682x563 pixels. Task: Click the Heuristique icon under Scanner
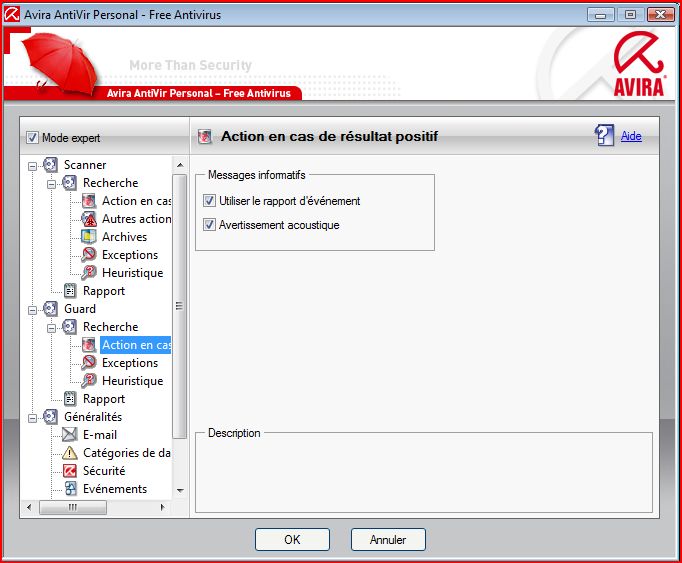pyautogui.click(x=88, y=273)
